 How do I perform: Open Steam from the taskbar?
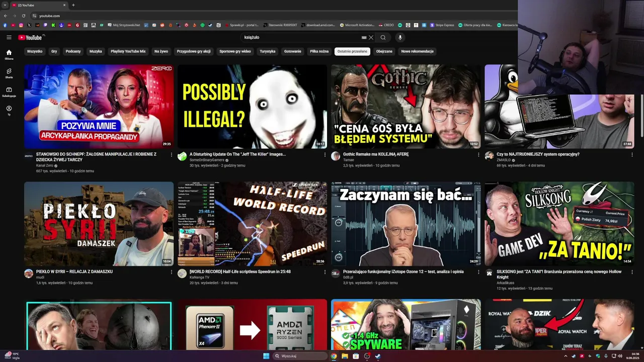[378, 356]
